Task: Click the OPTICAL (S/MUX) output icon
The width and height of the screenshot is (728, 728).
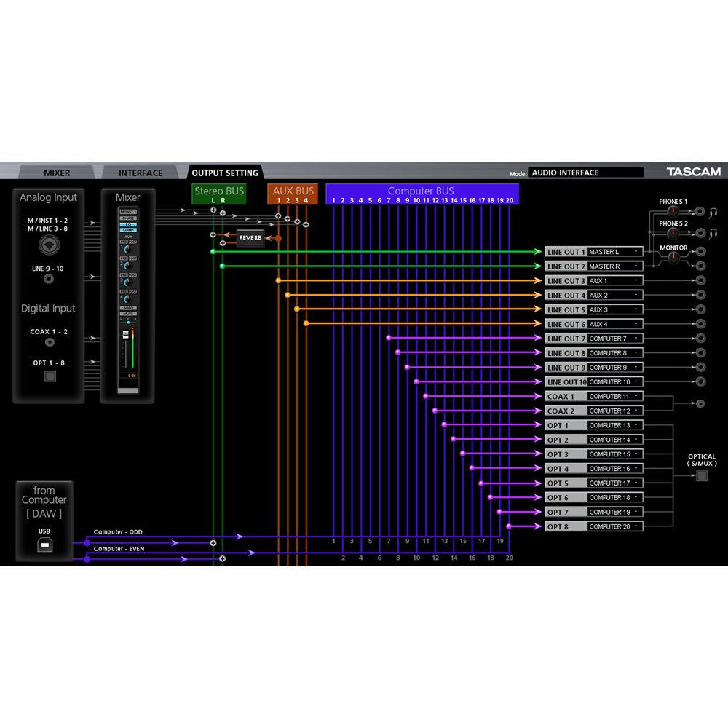Action: pos(702,476)
